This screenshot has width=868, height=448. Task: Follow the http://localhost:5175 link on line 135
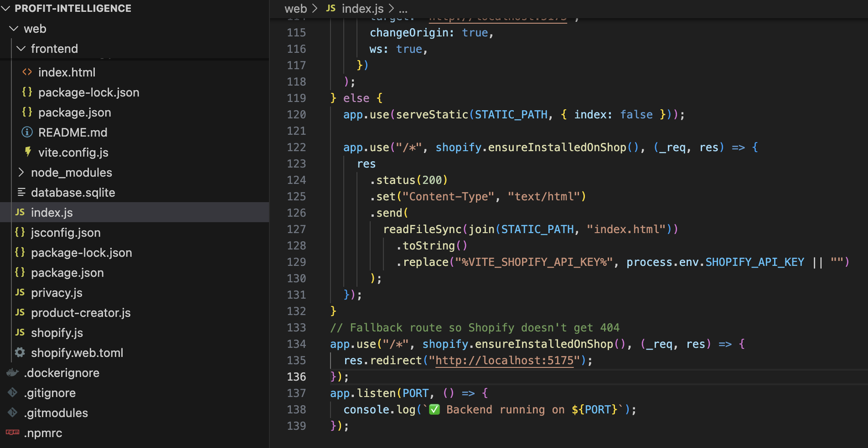point(505,360)
